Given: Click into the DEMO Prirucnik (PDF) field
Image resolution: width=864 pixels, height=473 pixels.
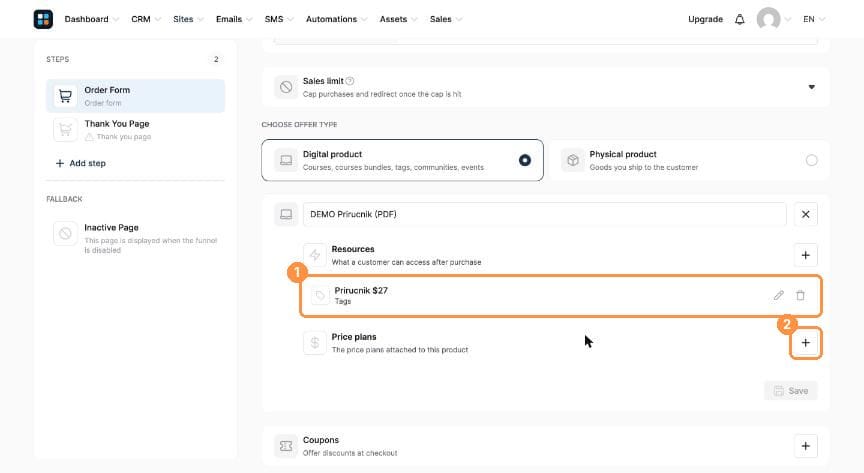Looking at the screenshot, I should pyautogui.click(x=544, y=214).
